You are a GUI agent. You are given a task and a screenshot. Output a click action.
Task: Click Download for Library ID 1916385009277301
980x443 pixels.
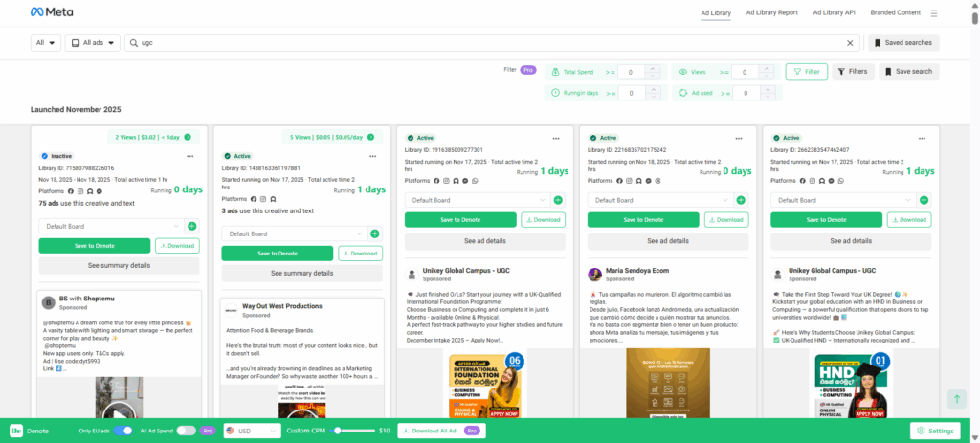(x=544, y=220)
